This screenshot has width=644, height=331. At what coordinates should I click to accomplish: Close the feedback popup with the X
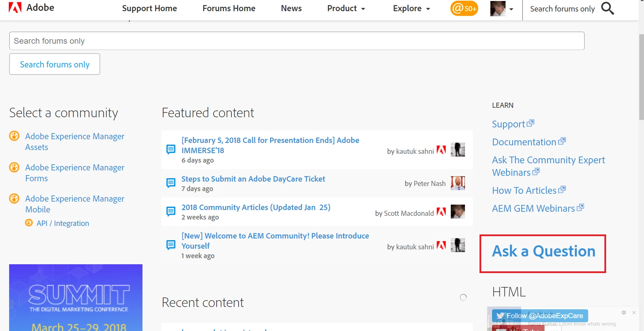pos(634,312)
